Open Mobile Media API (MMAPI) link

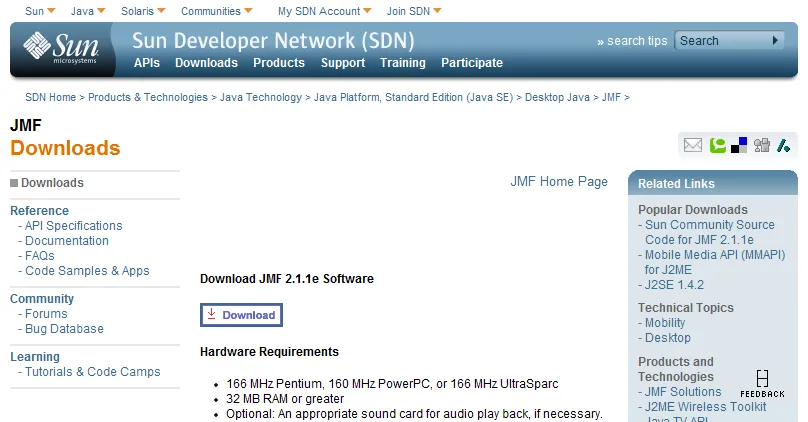715,262
